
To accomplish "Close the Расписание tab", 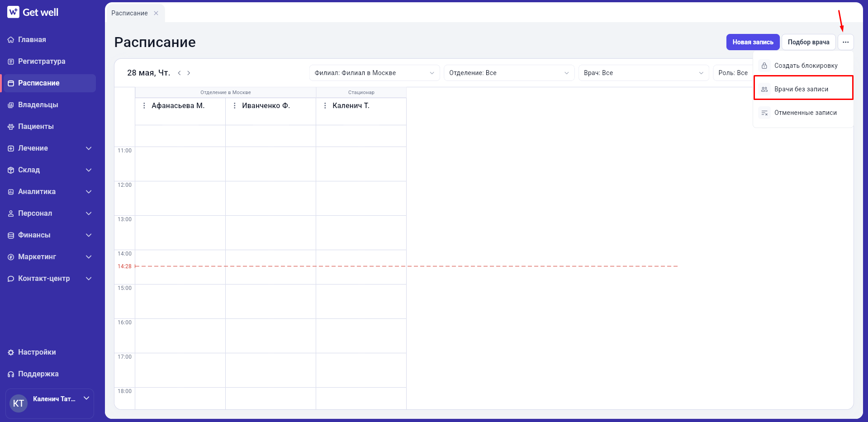I will click(x=156, y=13).
